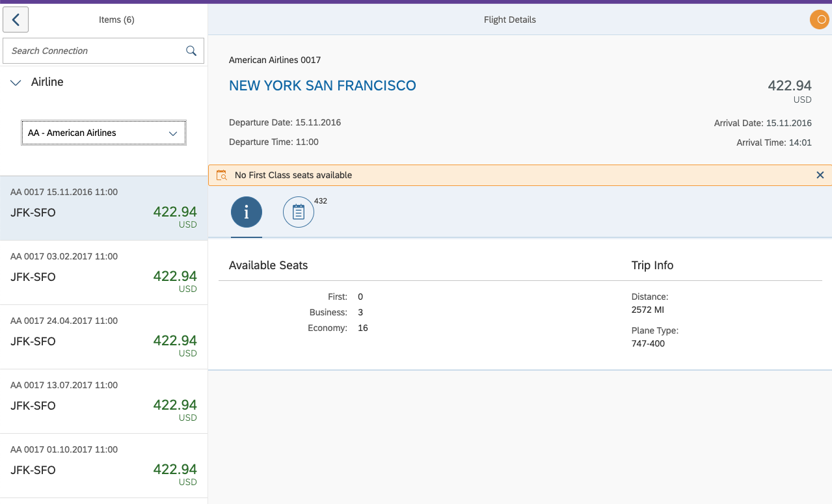Open the AA - American Airlines dropdown

coord(103,133)
